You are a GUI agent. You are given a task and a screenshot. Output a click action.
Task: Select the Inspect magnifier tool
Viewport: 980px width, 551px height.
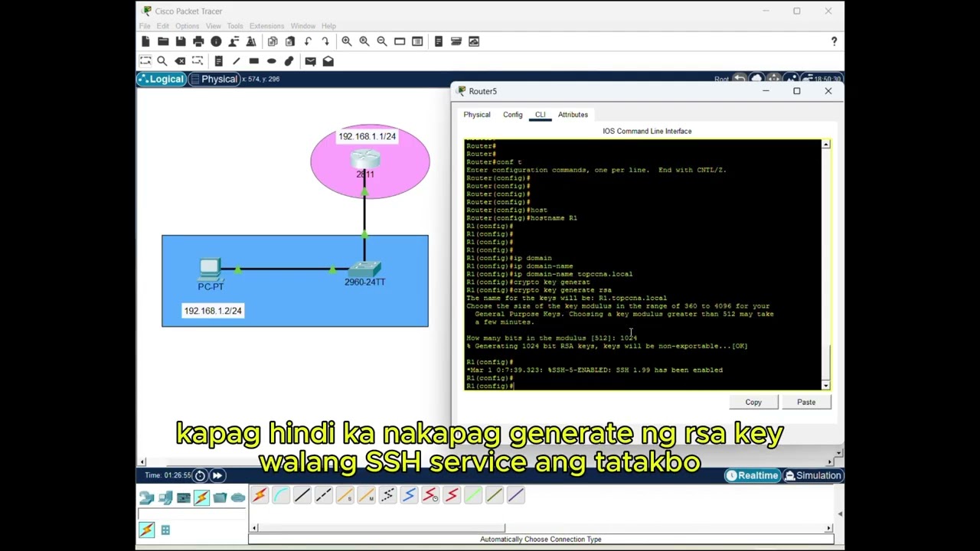pos(162,61)
